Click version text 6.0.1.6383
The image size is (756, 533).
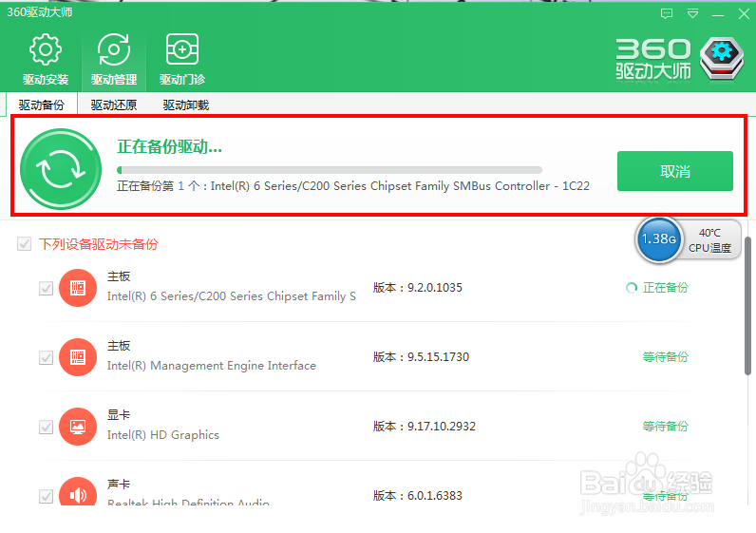click(434, 496)
